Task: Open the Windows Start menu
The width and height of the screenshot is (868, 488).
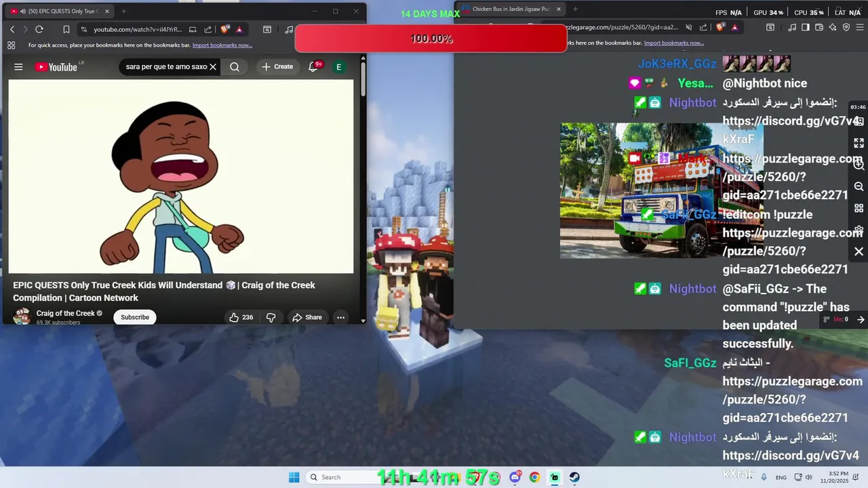Action: coord(294,477)
